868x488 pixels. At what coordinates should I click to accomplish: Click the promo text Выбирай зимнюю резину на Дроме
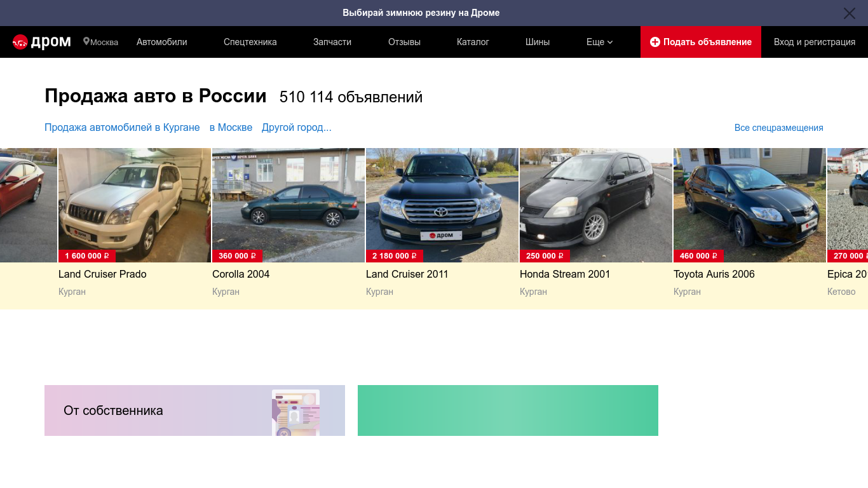421,13
